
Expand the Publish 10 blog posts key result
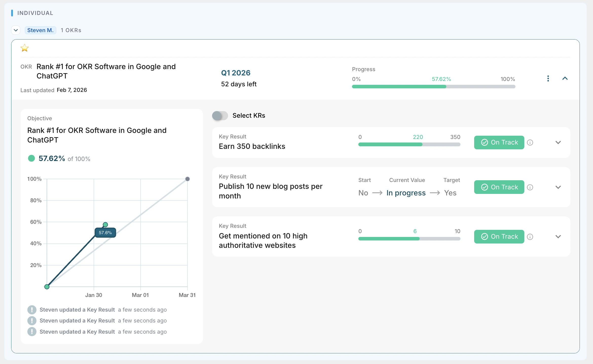coord(558,187)
